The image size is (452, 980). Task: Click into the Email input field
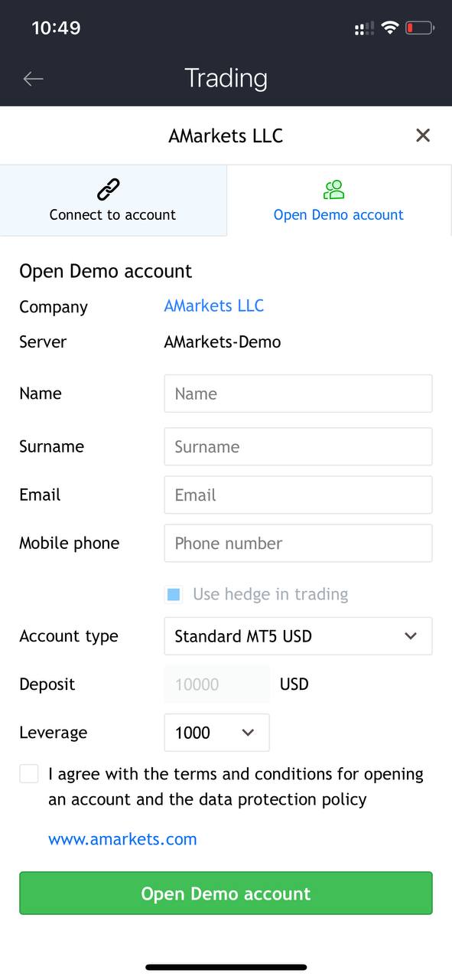pos(298,495)
